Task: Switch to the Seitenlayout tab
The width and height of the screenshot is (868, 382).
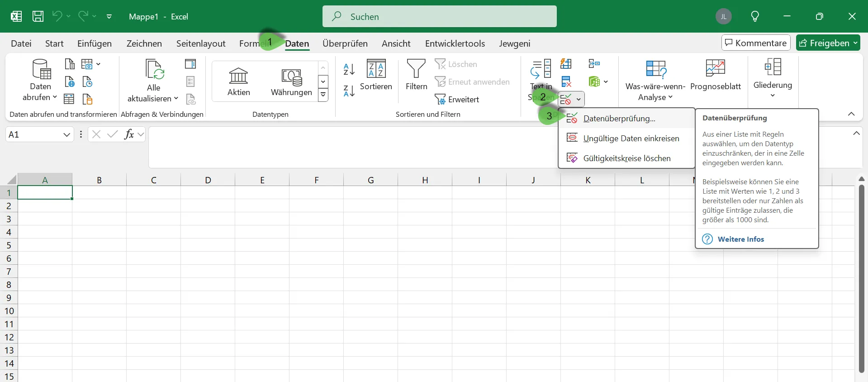Action: click(x=201, y=43)
